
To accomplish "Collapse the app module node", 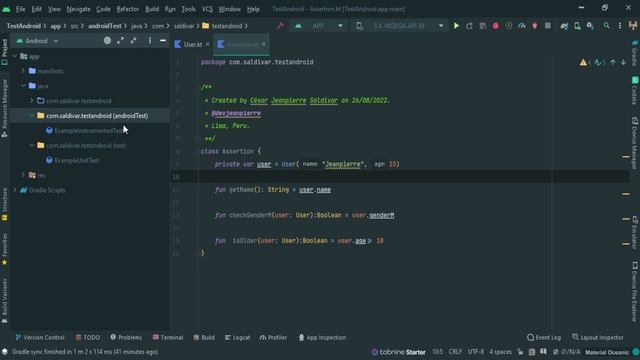I will point(15,56).
